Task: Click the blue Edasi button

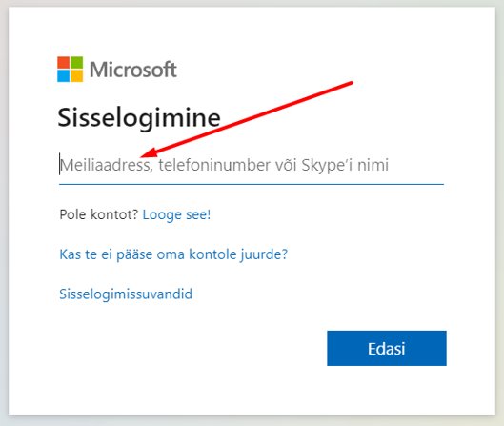Action: point(387,348)
